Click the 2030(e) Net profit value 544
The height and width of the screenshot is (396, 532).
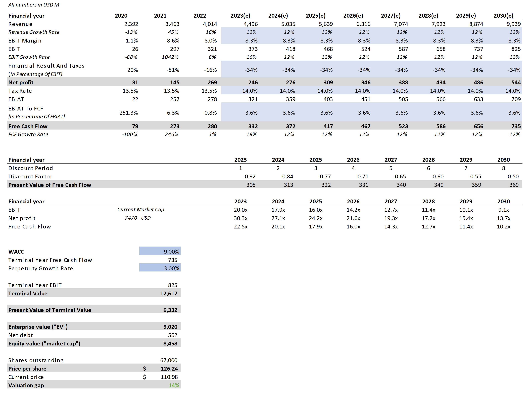coord(516,83)
